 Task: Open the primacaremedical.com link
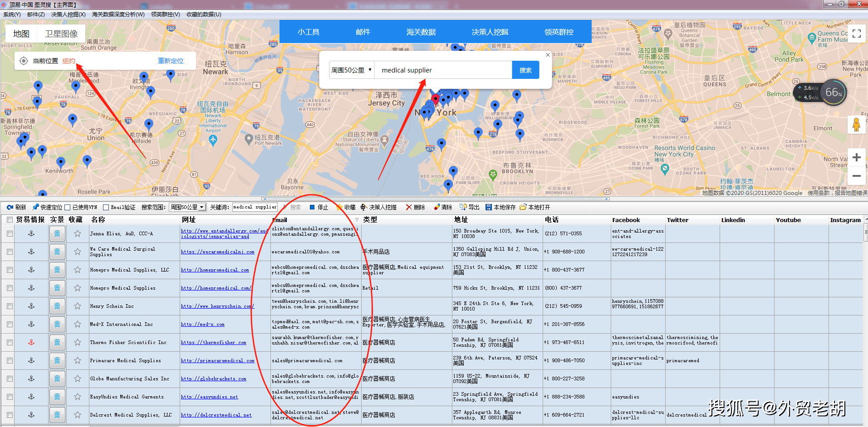pos(218,360)
